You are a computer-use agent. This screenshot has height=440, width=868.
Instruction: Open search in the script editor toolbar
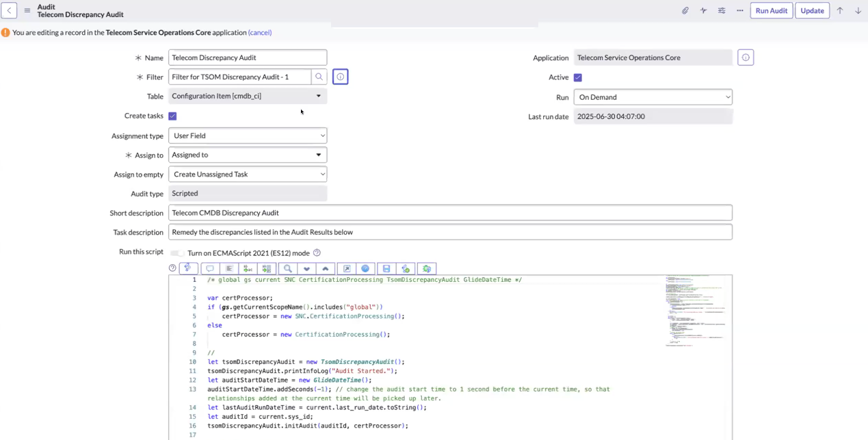click(288, 268)
